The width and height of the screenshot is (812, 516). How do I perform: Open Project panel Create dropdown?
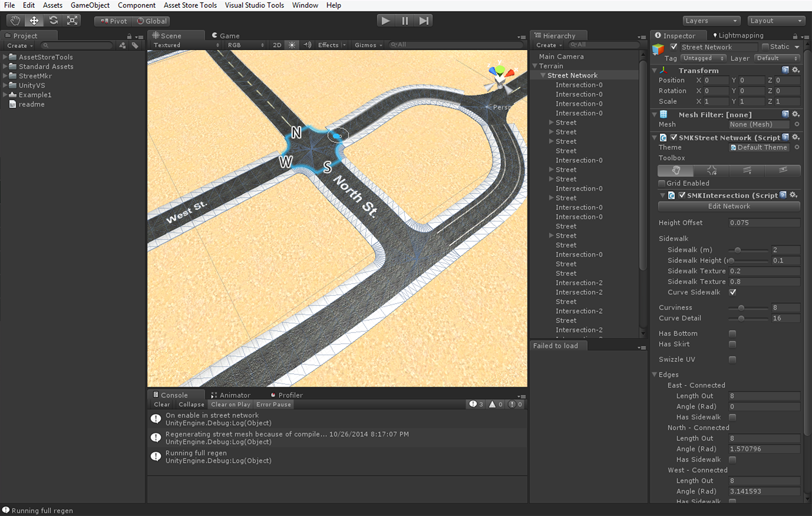pyautogui.click(x=19, y=45)
